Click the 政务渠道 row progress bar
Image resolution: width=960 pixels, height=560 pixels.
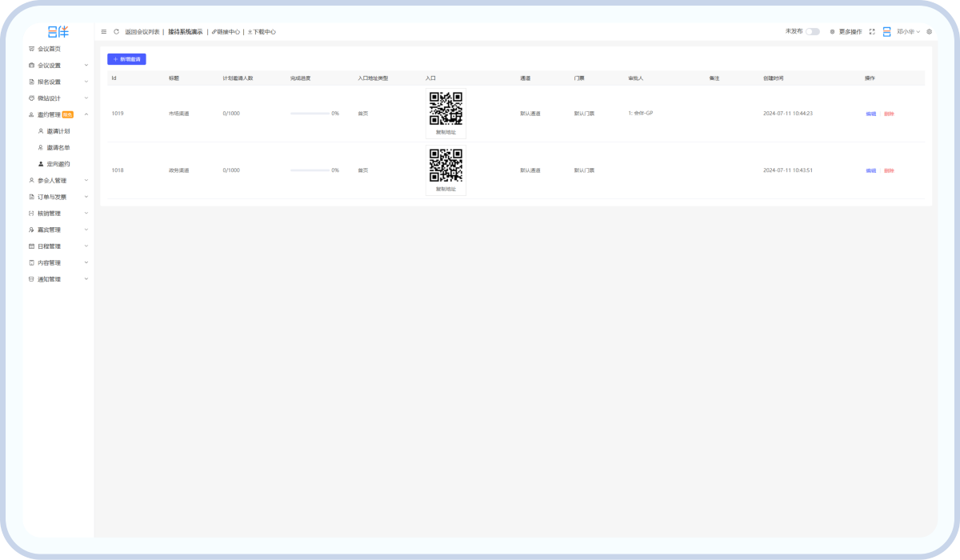coord(310,170)
